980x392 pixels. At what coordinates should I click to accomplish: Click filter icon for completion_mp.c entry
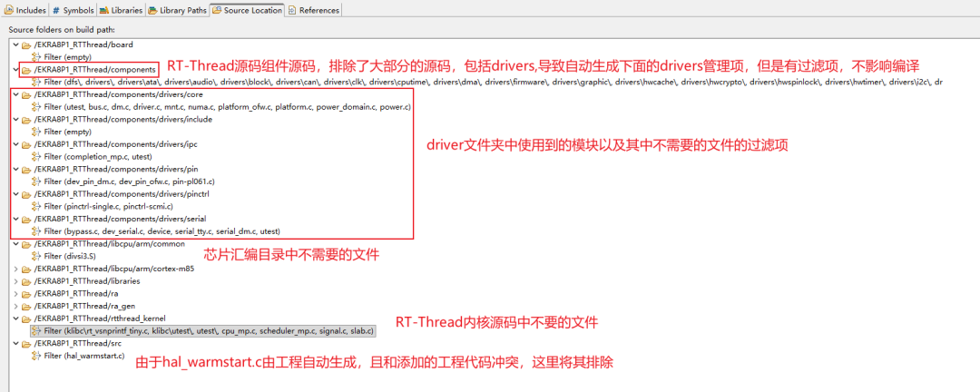click(36, 156)
